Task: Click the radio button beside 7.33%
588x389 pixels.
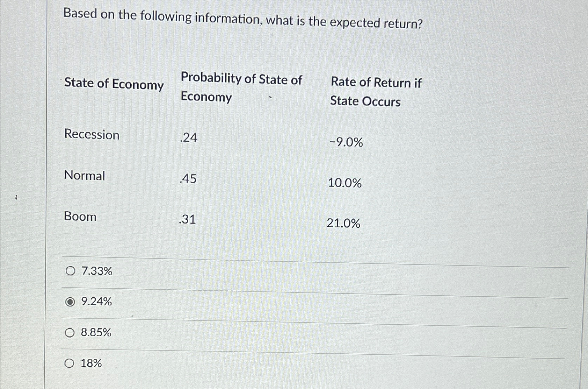Action: (70, 271)
